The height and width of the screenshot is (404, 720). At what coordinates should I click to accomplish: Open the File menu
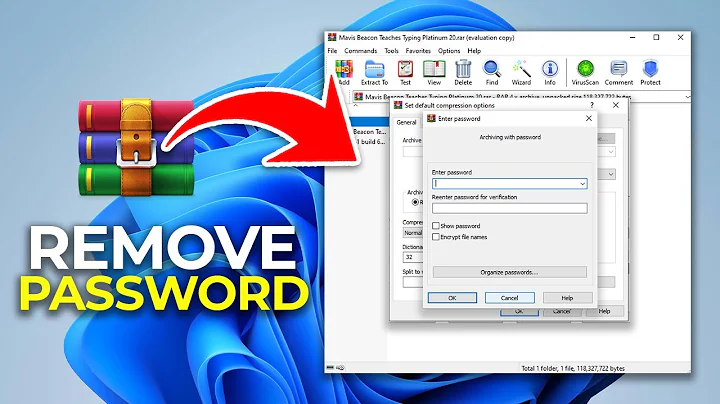pos(332,50)
